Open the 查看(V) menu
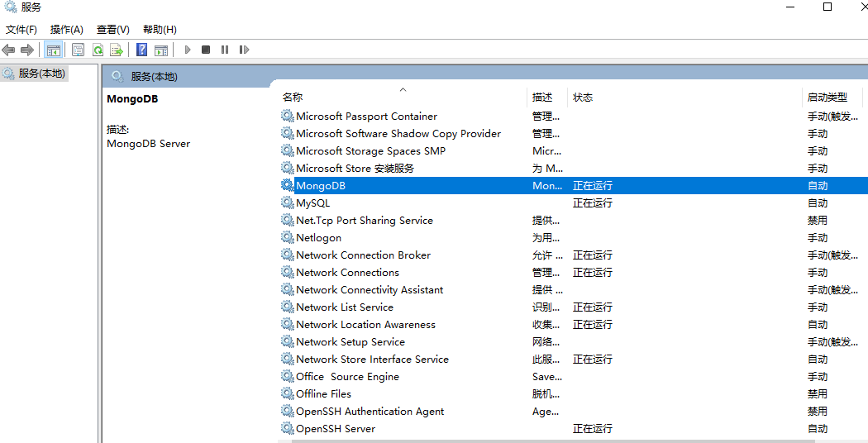The width and height of the screenshot is (868, 443). 113,30
